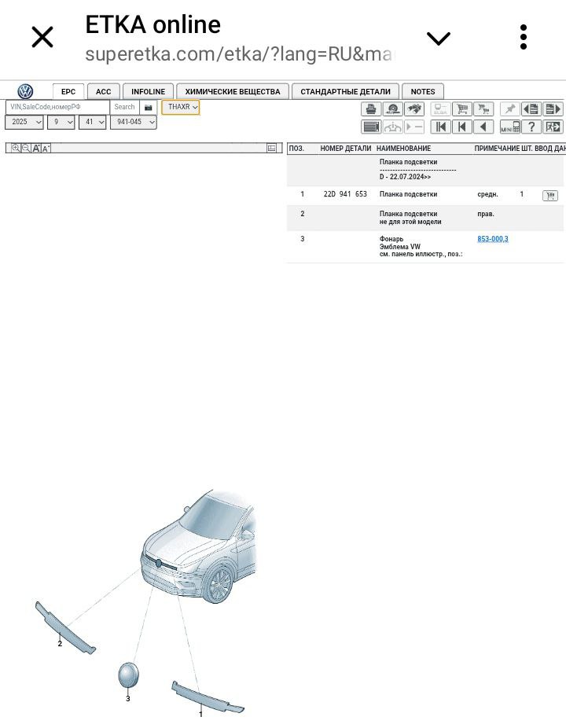This screenshot has width=566, height=728.
Task: Expand the 2025 year dropdown
Action: coord(24,122)
